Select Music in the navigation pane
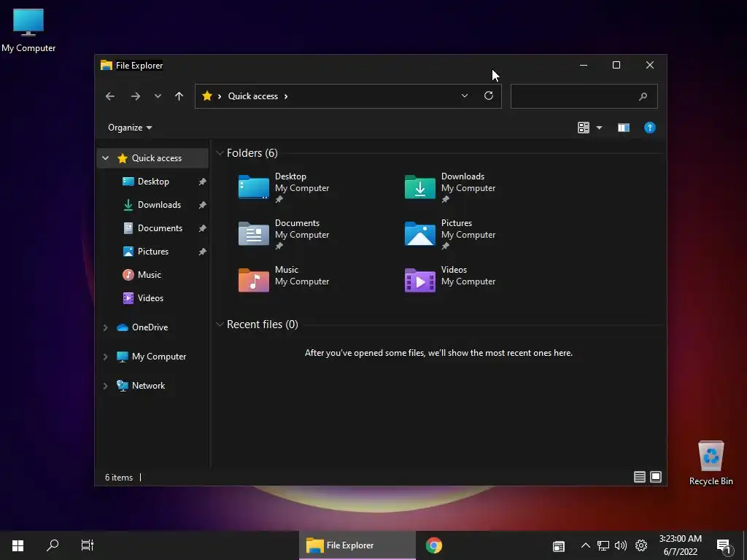 149,275
